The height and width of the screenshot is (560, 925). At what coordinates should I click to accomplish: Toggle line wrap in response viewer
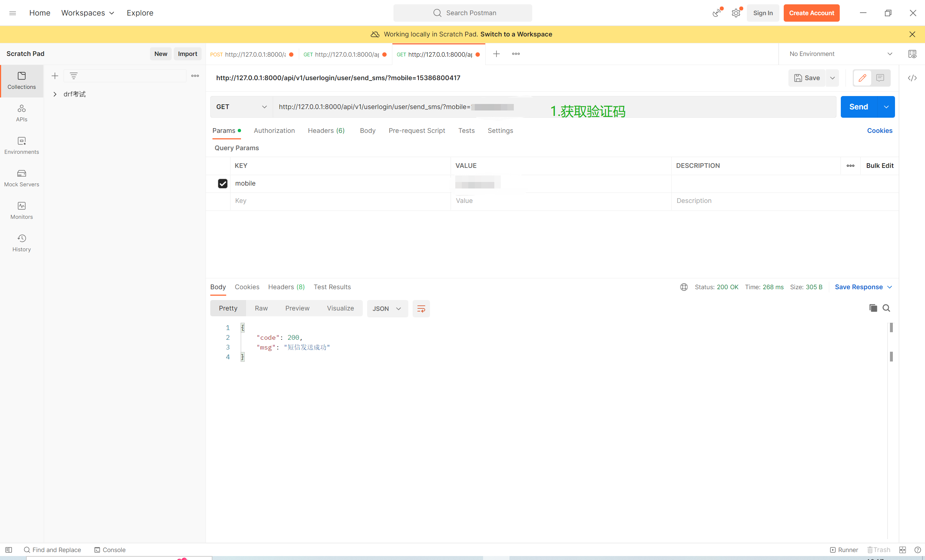(x=421, y=309)
